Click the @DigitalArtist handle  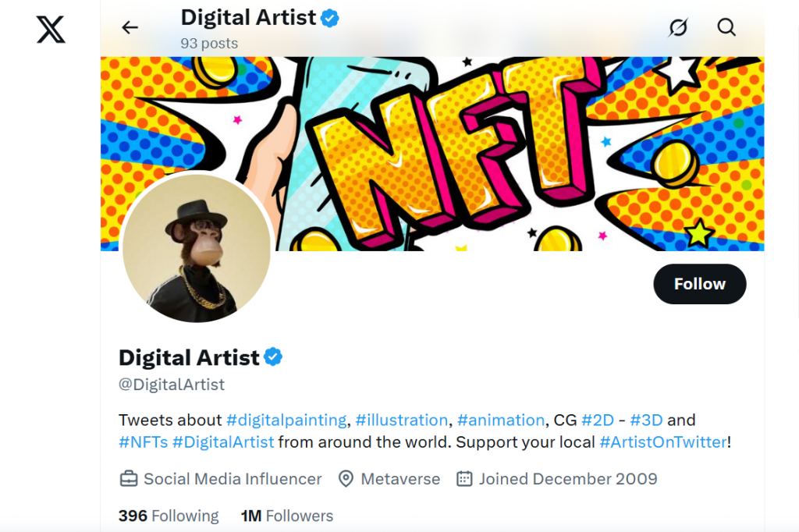click(171, 385)
